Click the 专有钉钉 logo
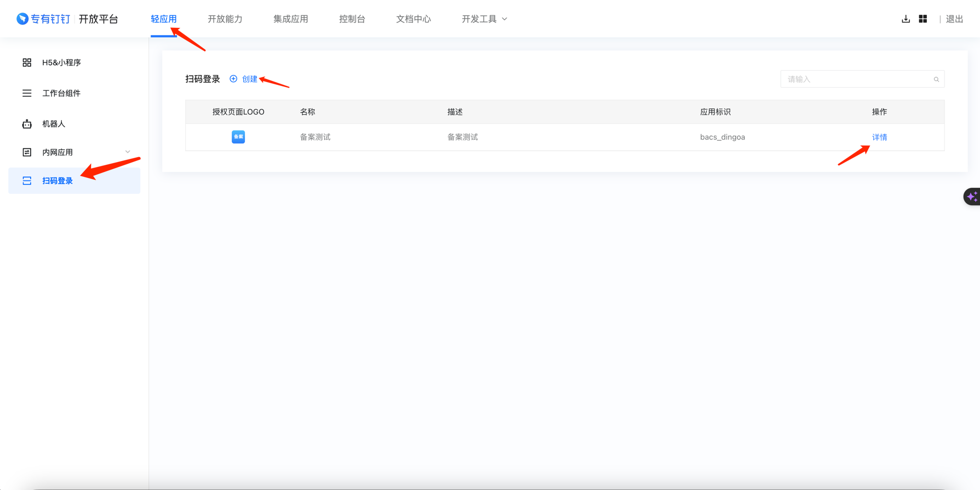The width and height of the screenshot is (980, 490). click(x=43, y=19)
